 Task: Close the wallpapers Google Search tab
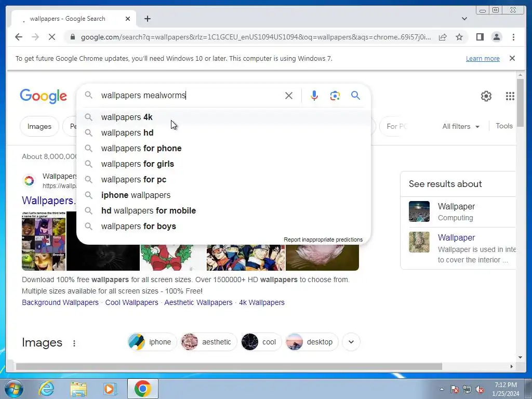point(128,19)
